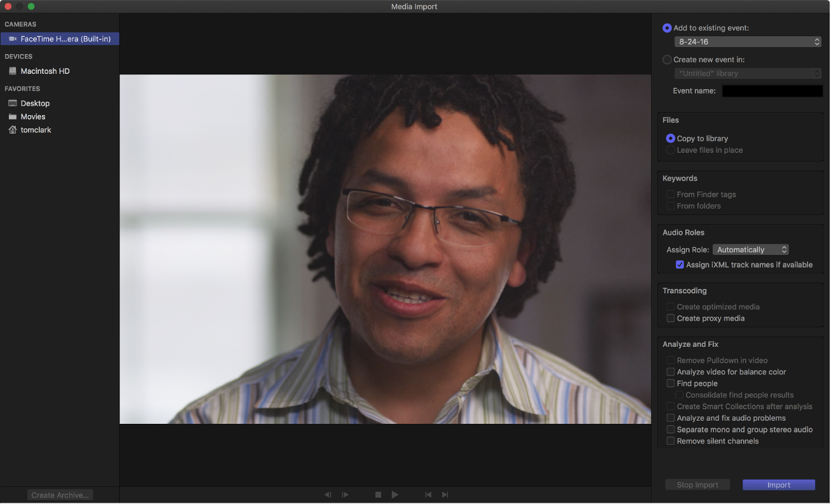Jump to the end of the clip
The height and width of the screenshot is (504, 831).
[444, 494]
